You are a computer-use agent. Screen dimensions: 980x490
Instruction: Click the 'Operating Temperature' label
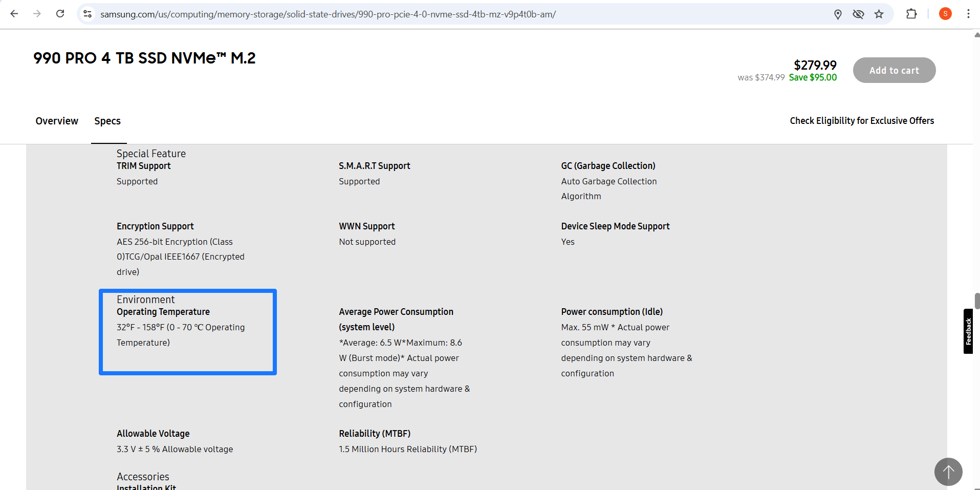point(163,312)
